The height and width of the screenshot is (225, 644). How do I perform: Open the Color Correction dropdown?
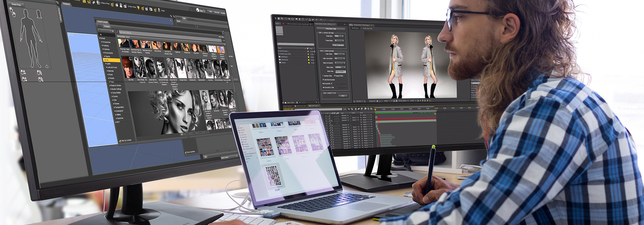339,59
